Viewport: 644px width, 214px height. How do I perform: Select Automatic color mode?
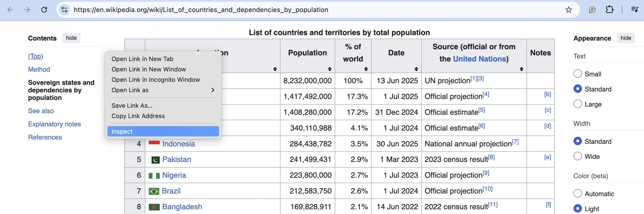(x=578, y=193)
